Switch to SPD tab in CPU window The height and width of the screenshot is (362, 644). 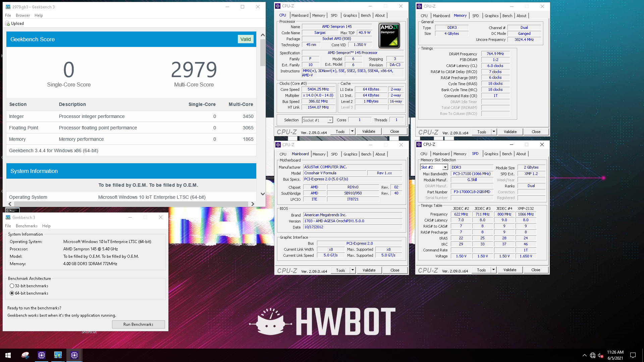point(334,15)
